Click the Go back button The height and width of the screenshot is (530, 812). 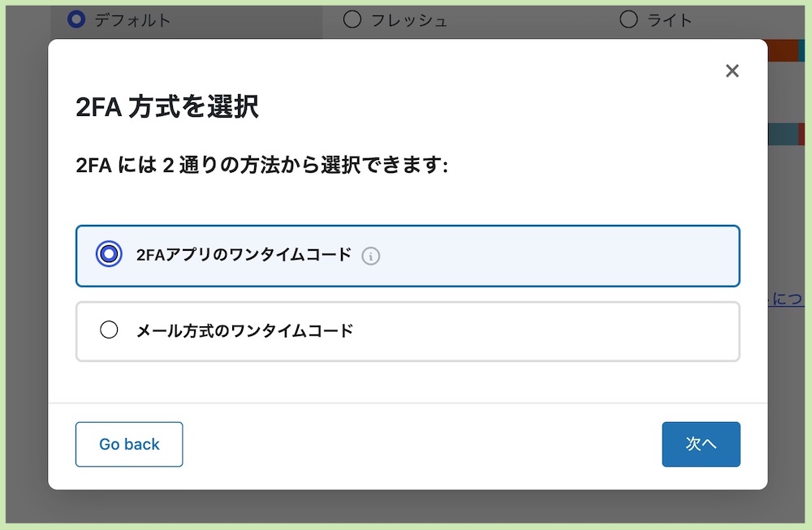[x=129, y=444]
